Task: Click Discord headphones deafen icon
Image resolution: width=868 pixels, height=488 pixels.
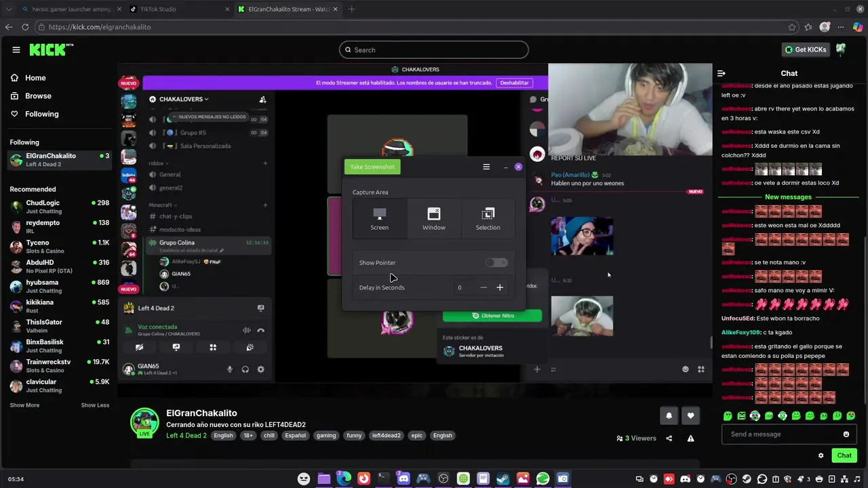Action: point(245,369)
